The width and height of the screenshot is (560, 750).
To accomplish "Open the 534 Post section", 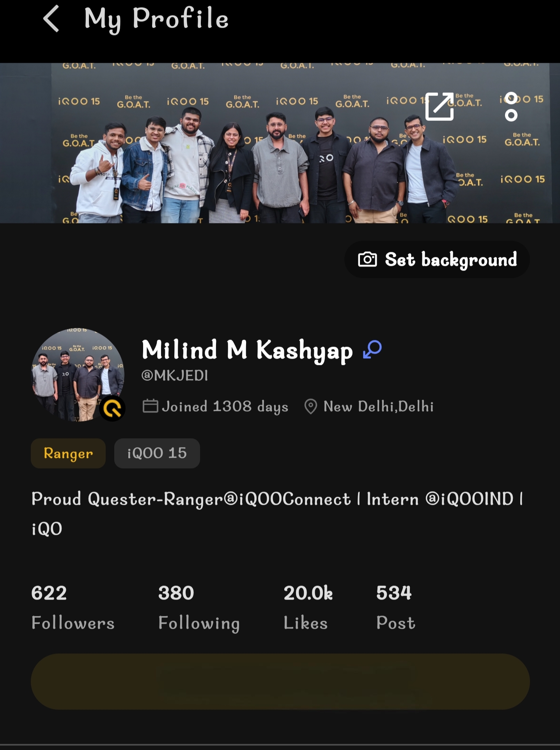I will [x=395, y=607].
